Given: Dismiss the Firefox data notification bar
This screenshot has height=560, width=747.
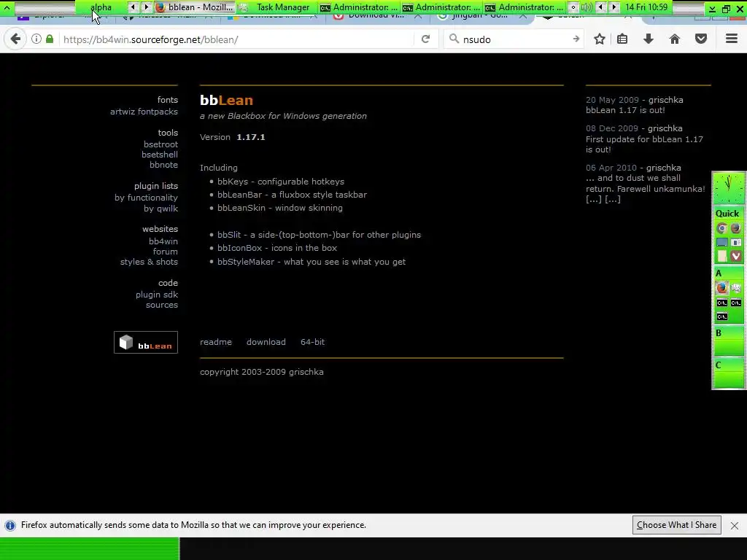Looking at the screenshot, I should (x=734, y=525).
